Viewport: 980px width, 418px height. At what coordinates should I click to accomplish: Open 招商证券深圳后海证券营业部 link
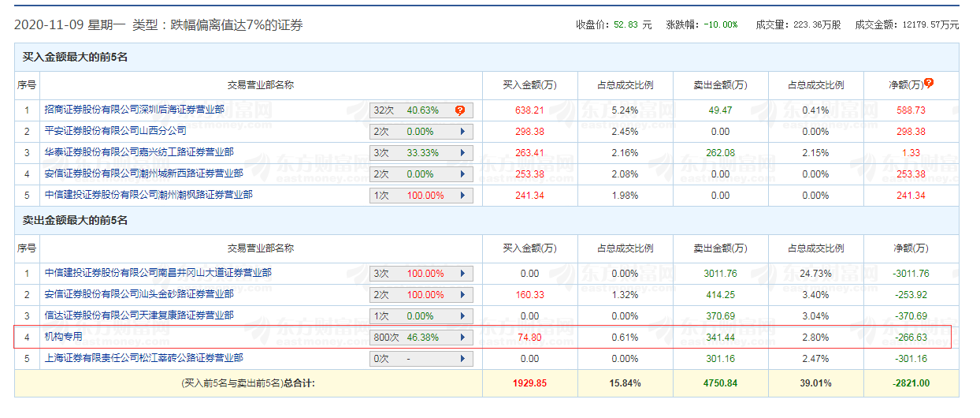click(x=134, y=110)
